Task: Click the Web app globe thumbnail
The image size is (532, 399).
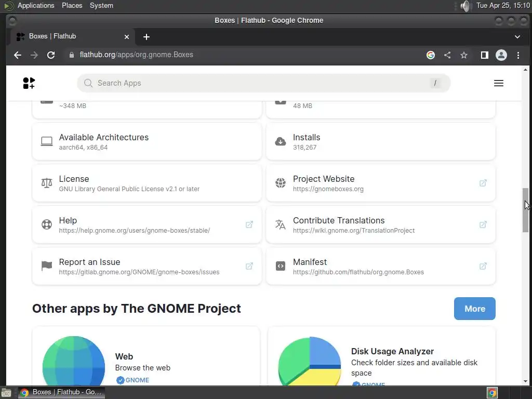Action: tap(74, 361)
